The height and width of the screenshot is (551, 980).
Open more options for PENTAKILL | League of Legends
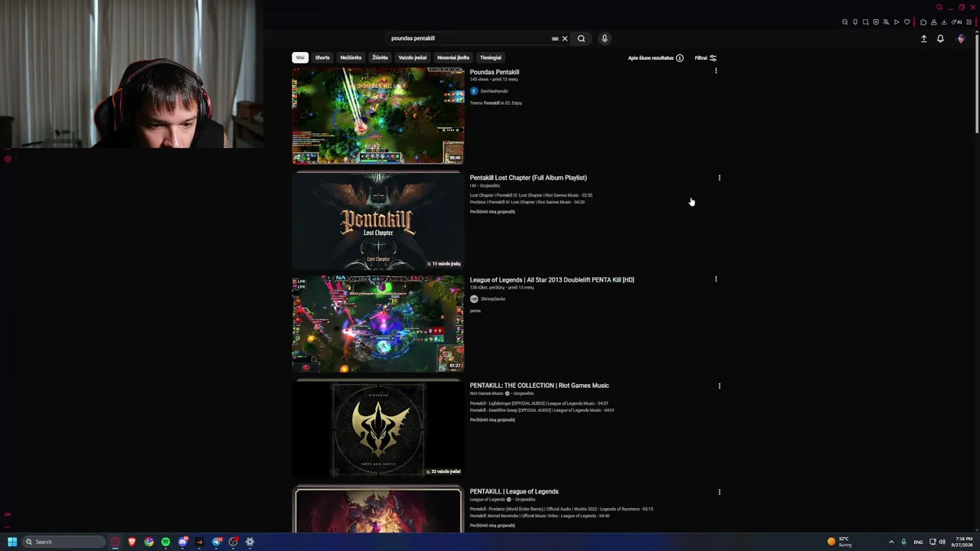[719, 492]
